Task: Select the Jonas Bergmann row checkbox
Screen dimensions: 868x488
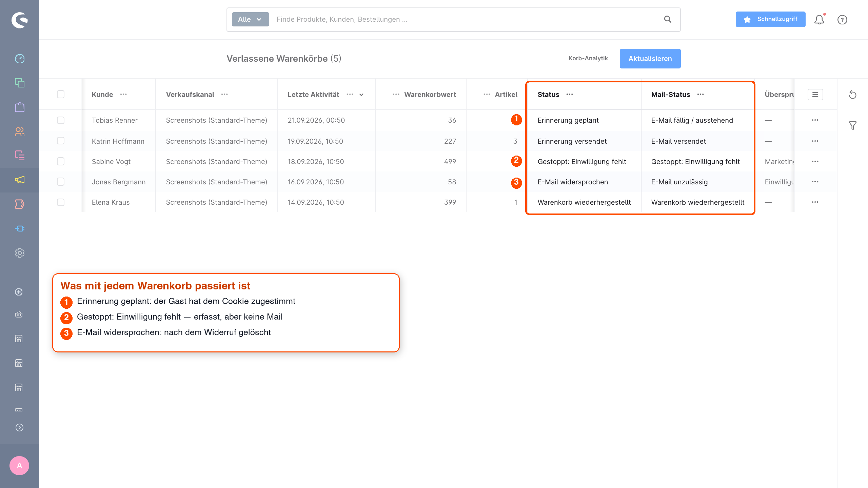Action: (x=61, y=182)
